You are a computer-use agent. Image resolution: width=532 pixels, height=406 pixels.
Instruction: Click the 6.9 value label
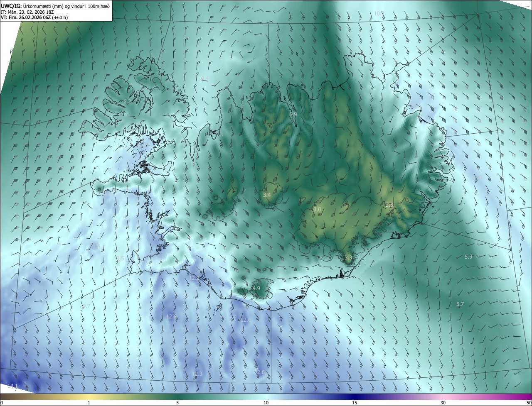[293, 114]
